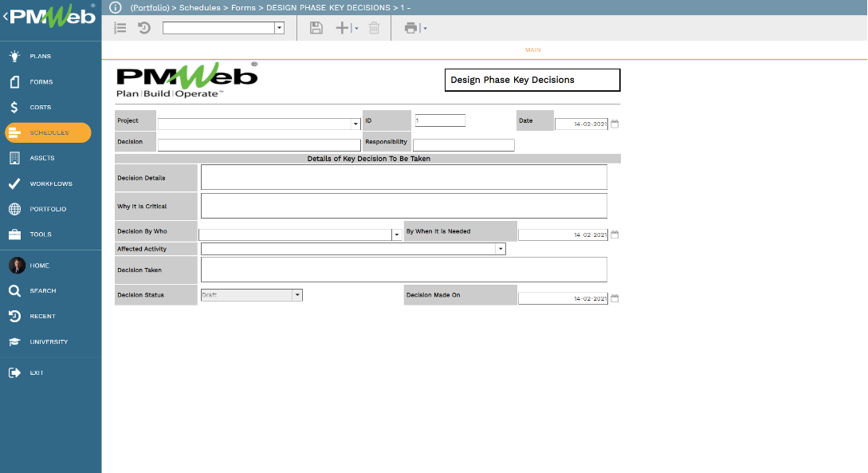This screenshot has height=473, width=868.
Task: Open the Search magnifier icon
Action: tap(15, 291)
